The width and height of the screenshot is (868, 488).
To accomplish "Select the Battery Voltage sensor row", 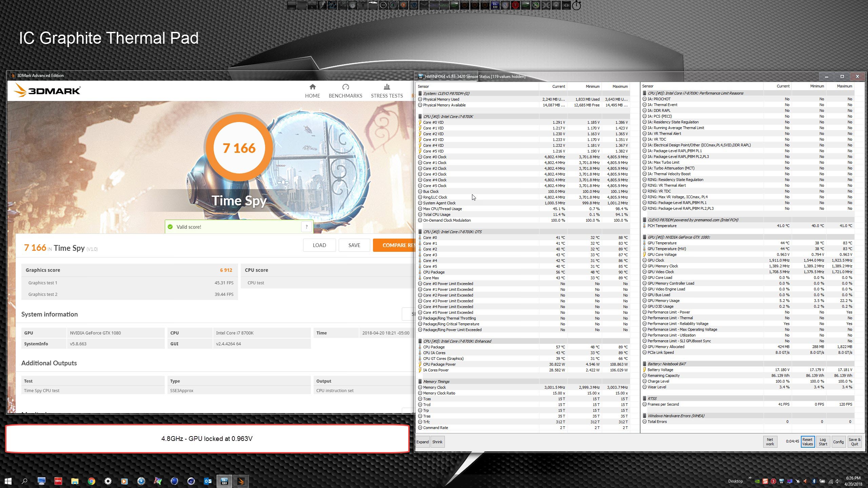I will coord(748,370).
